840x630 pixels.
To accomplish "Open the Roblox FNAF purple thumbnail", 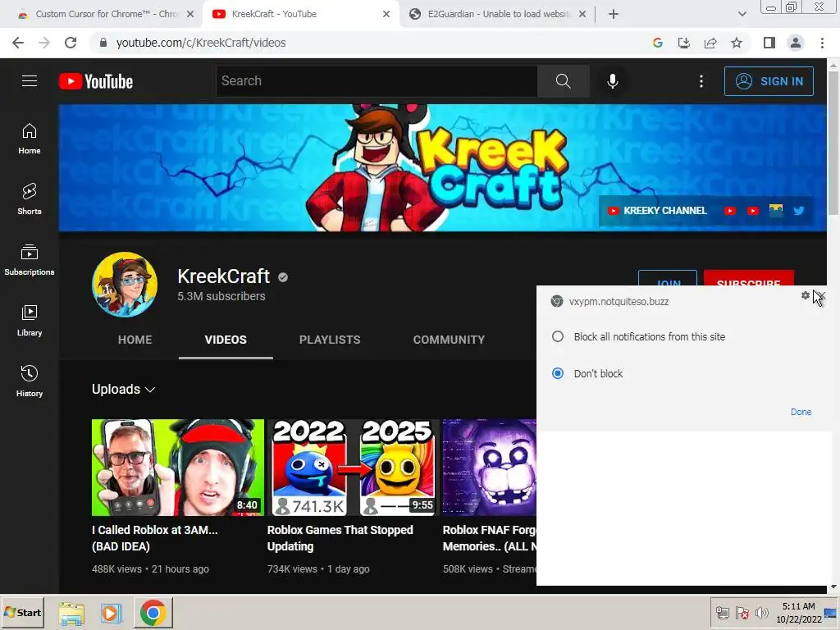I will [x=489, y=467].
